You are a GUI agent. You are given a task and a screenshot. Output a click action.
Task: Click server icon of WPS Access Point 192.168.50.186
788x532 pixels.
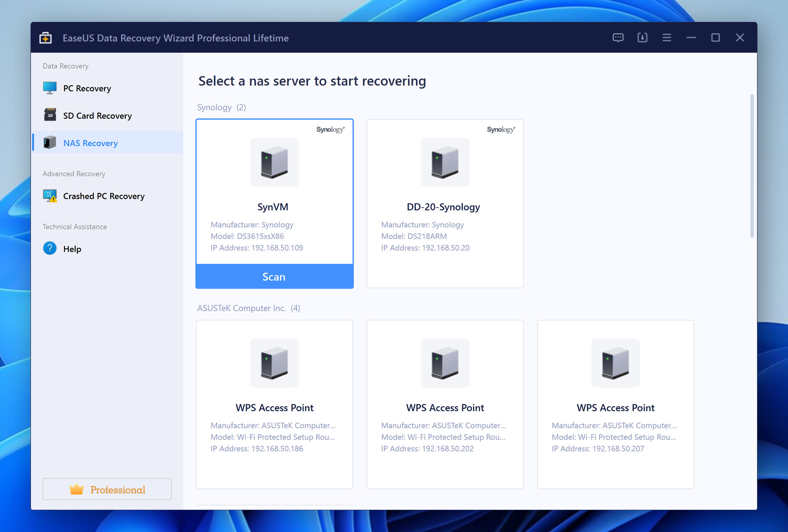(x=275, y=363)
